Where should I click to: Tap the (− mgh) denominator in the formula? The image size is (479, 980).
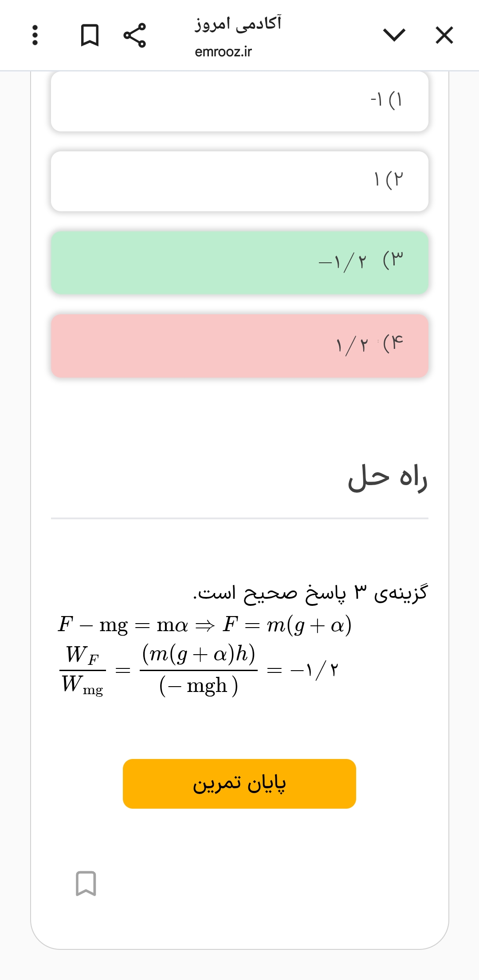tap(199, 686)
